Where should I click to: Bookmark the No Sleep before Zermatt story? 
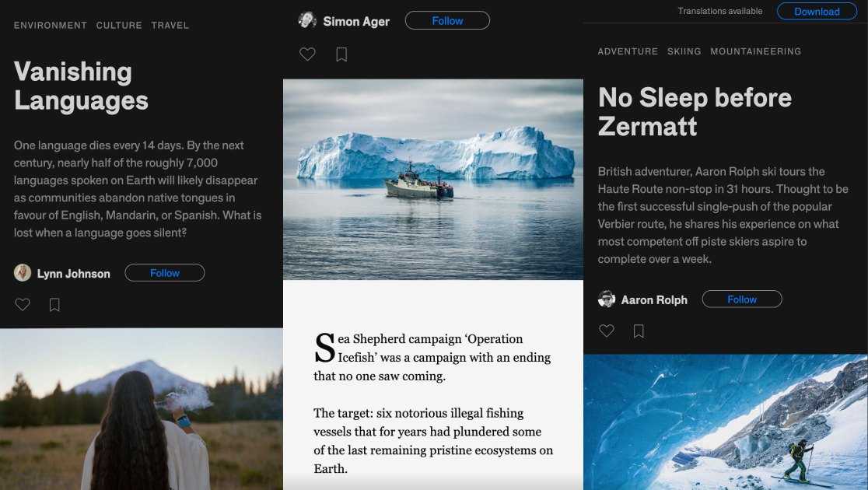(x=639, y=331)
